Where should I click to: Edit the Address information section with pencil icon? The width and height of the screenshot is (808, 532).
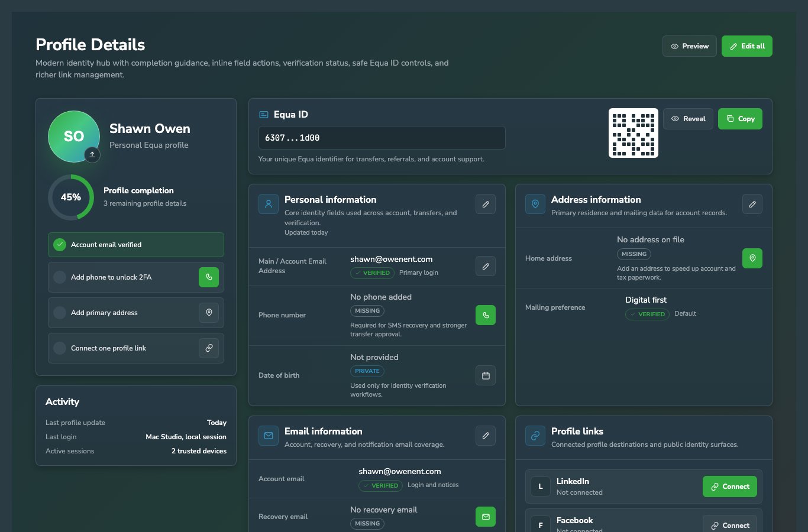tap(752, 204)
